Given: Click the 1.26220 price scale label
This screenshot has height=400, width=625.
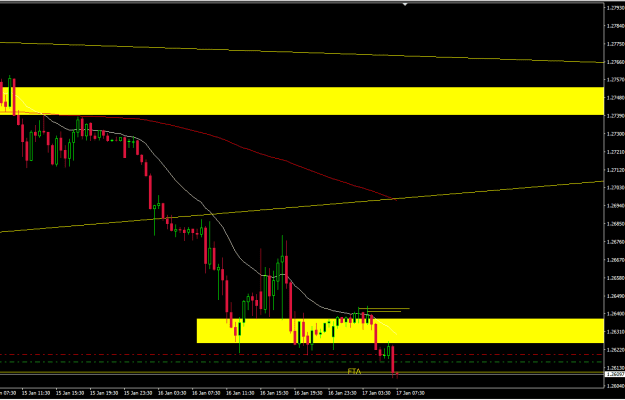Looking at the screenshot, I should [x=615, y=349].
